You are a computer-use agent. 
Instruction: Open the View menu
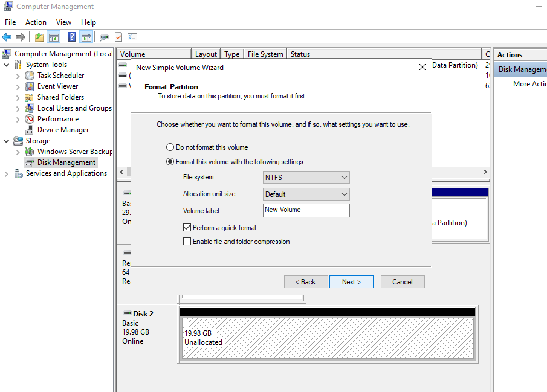[x=64, y=22]
